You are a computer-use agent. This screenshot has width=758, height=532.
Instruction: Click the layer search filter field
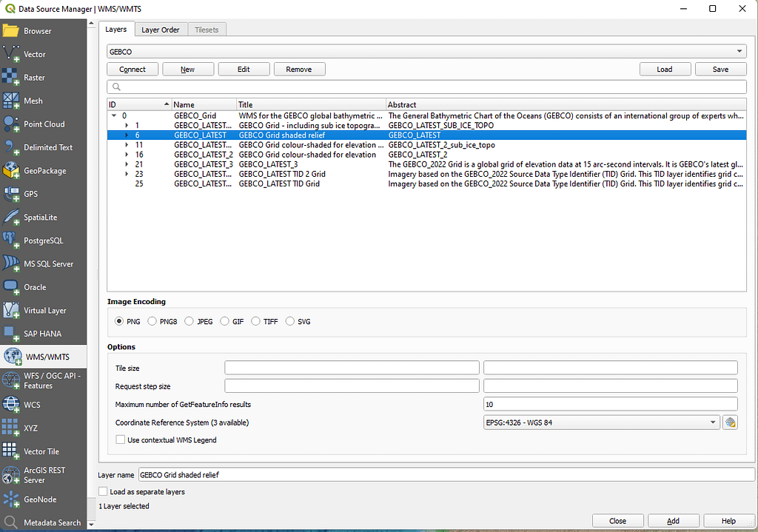[x=426, y=87]
